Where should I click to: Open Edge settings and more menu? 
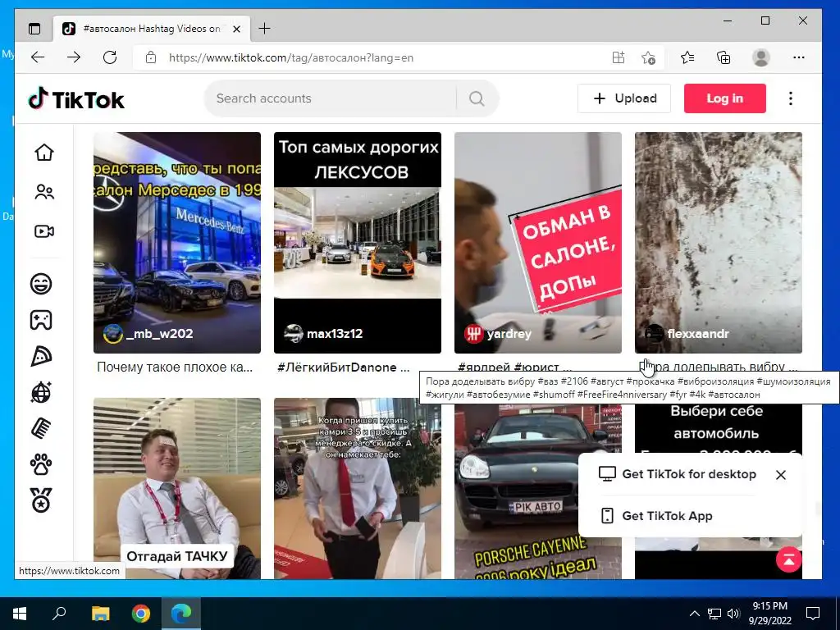[x=799, y=57]
